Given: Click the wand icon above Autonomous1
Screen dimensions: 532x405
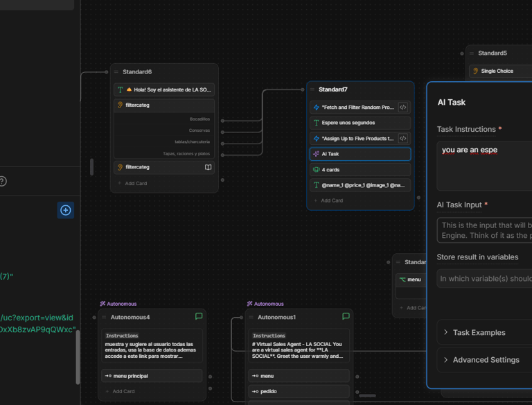Looking at the screenshot, I should tap(249, 304).
